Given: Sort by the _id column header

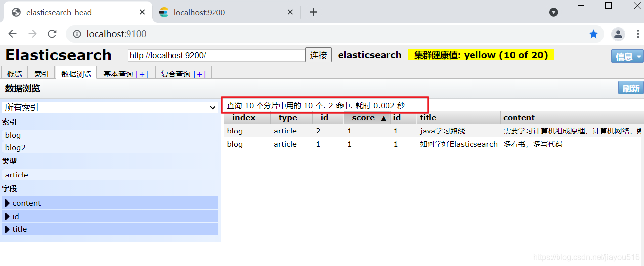Looking at the screenshot, I should coord(328,118).
